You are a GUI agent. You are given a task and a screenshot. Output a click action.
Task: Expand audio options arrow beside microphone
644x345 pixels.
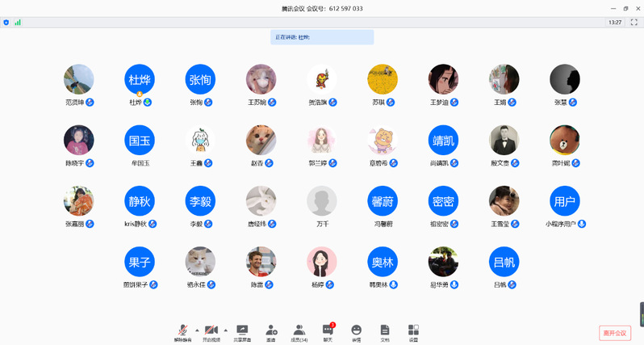[197, 330]
